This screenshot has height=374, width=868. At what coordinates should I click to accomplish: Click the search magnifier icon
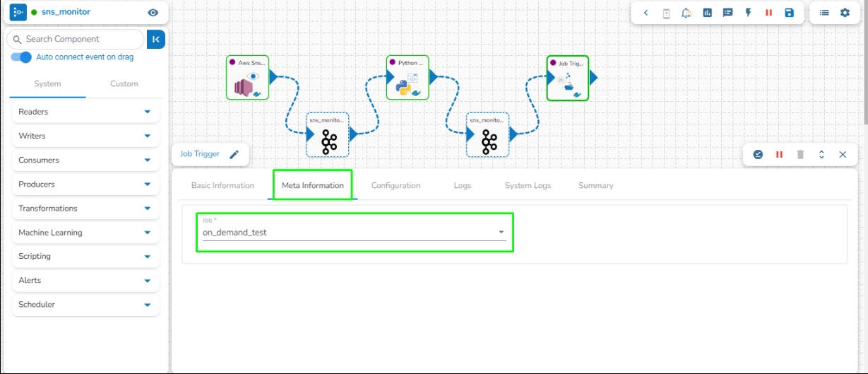pyautogui.click(x=18, y=39)
